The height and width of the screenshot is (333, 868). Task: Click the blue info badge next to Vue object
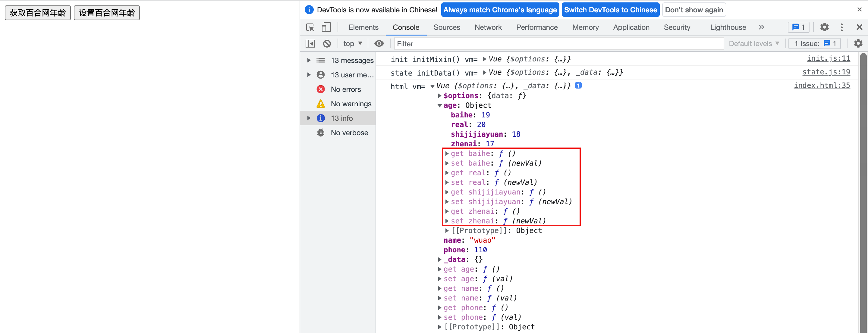pos(578,86)
